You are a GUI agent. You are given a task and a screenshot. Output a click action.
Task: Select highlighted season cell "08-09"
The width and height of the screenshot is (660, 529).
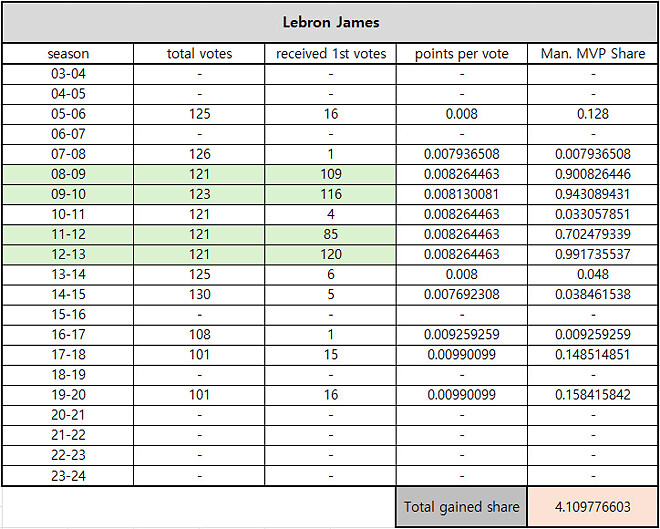68,174
